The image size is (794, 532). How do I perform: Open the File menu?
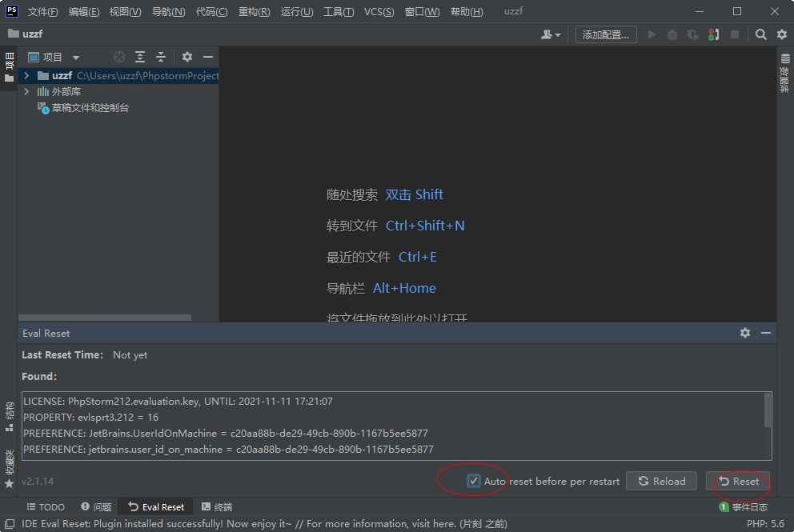(x=42, y=11)
